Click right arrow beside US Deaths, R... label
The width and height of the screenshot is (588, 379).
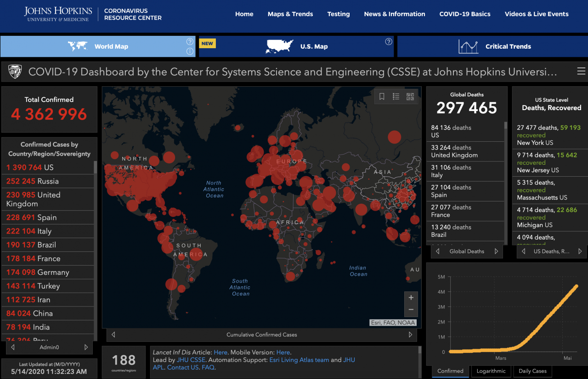click(x=580, y=251)
